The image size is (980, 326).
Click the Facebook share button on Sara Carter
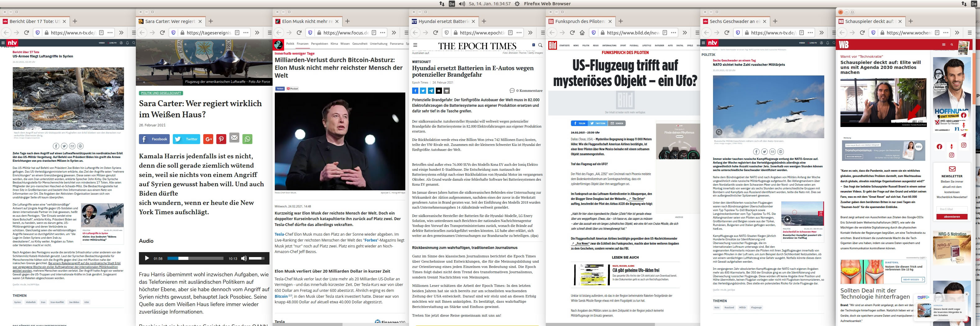(x=154, y=139)
